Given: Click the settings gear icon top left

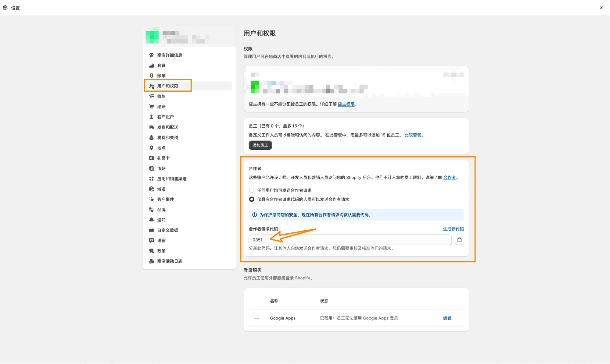Looking at the screenshot, I should point(5,8).
